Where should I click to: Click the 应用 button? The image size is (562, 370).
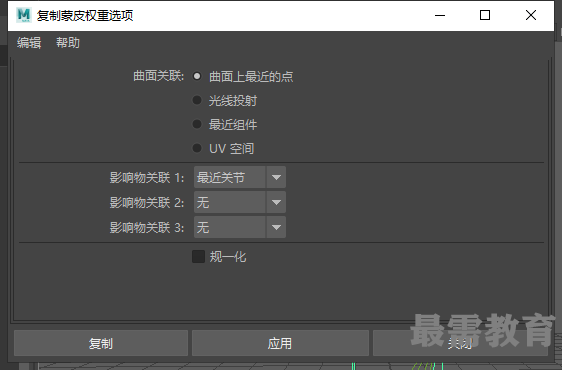point(280,343)
